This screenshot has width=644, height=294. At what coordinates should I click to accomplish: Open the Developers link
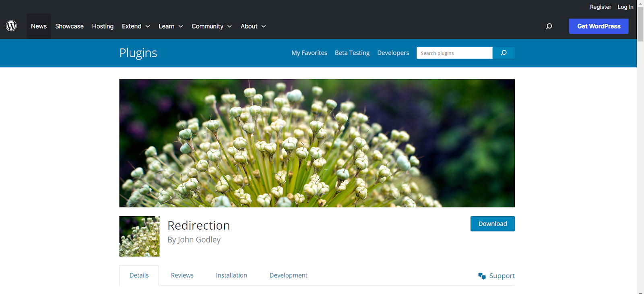[393, 53]
